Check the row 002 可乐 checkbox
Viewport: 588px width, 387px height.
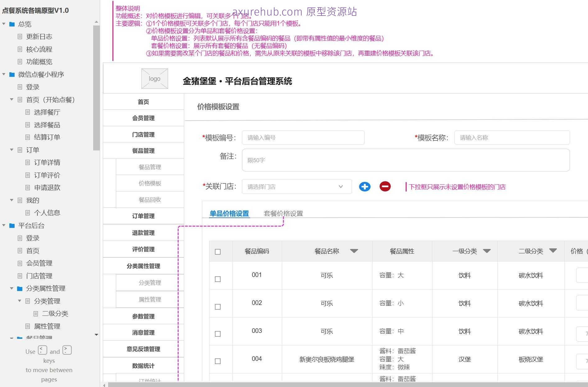point(218,306)
